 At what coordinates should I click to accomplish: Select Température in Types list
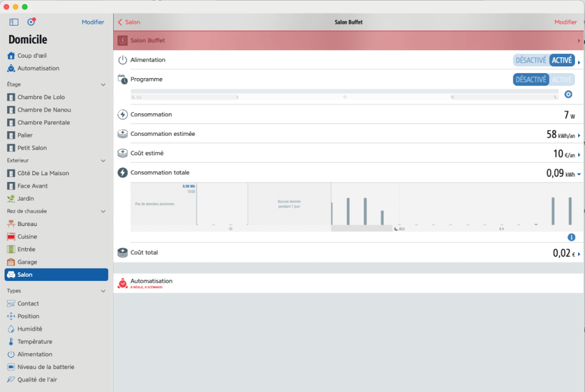[34, 342]
